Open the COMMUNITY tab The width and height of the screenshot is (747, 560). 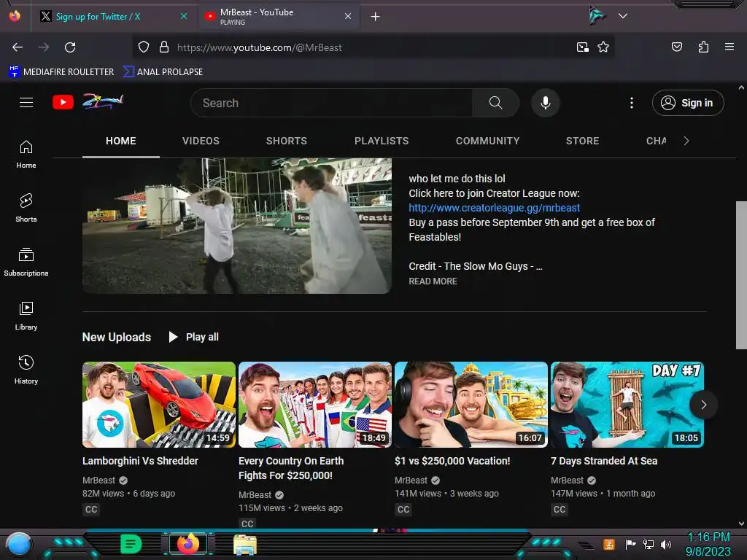tap(487, 141)
